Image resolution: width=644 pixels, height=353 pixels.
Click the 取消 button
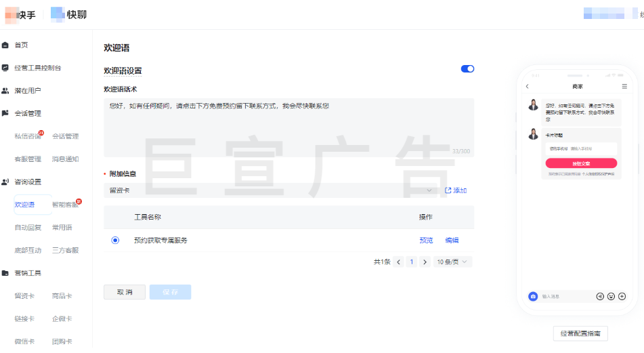[125, 292]
